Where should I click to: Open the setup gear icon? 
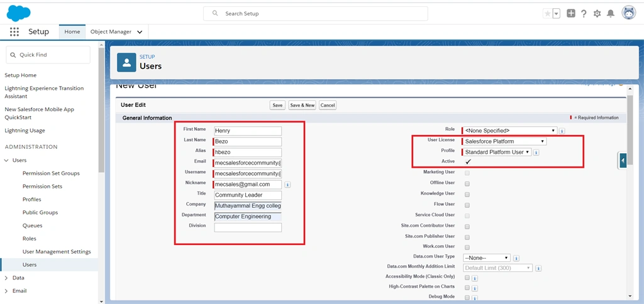(597, 14)
